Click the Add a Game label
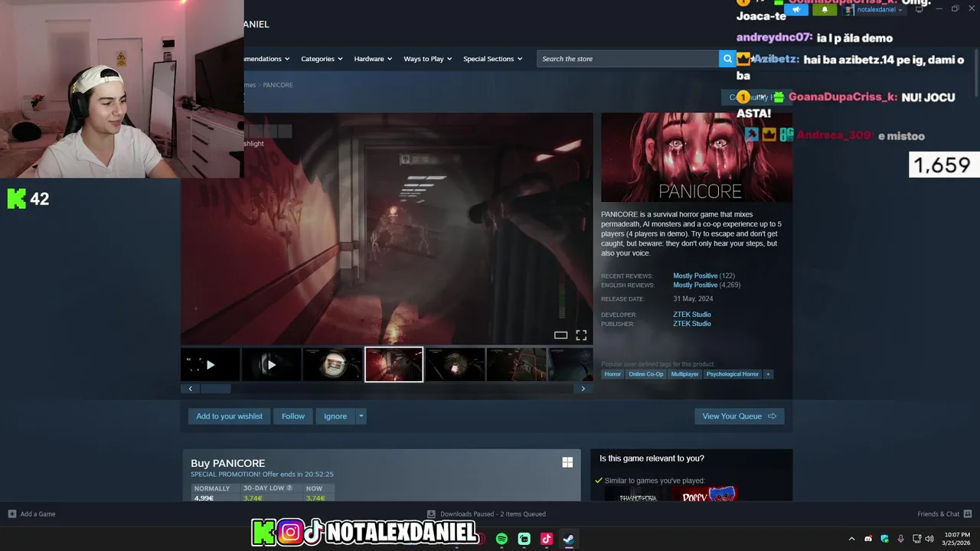980x551 pixels. pos(38,514)
